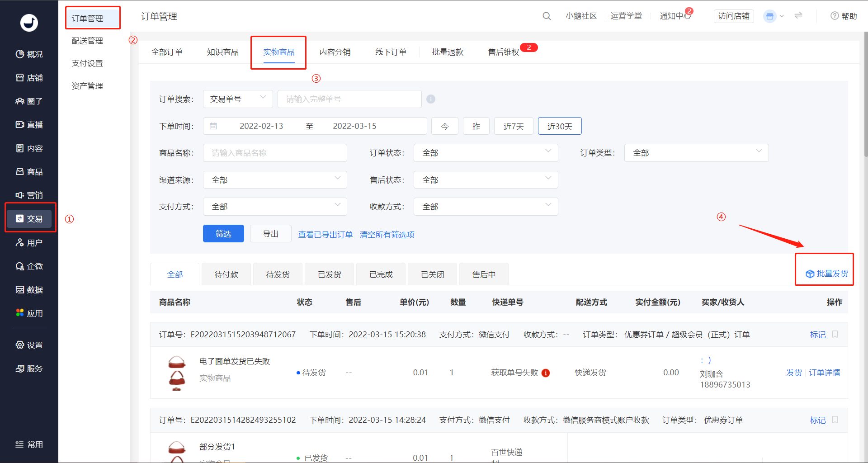Open the 直播 live streaming sidebar item
The image size is (868, 463).
29,125
